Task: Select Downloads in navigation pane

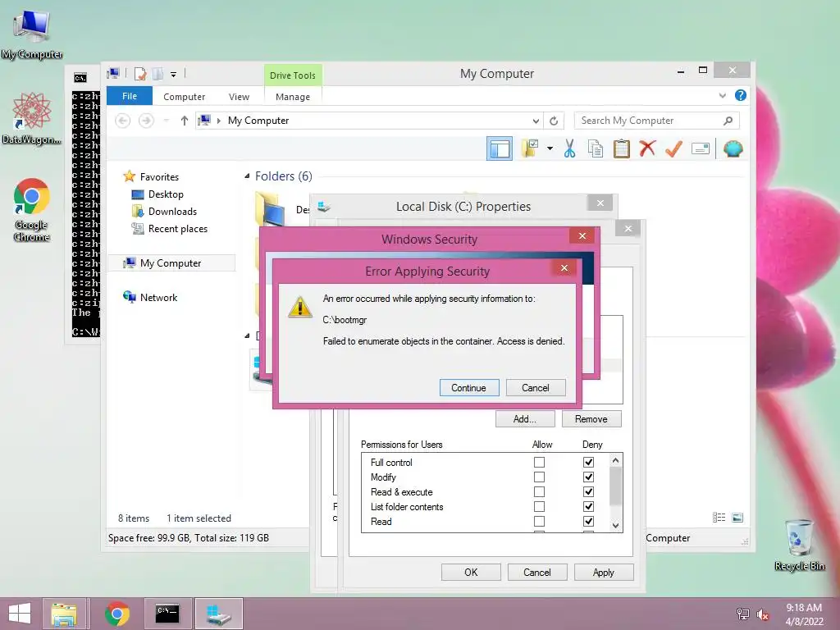Action: point(172,212)
